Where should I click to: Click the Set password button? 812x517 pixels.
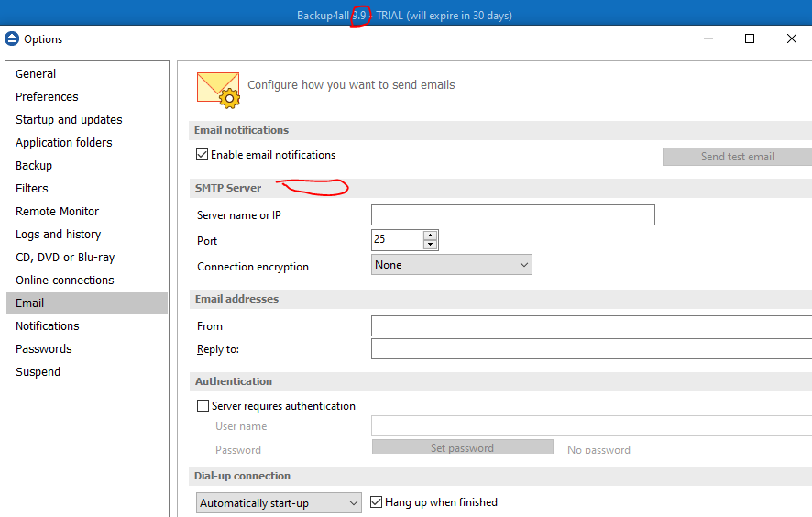[x=463, y=447]
